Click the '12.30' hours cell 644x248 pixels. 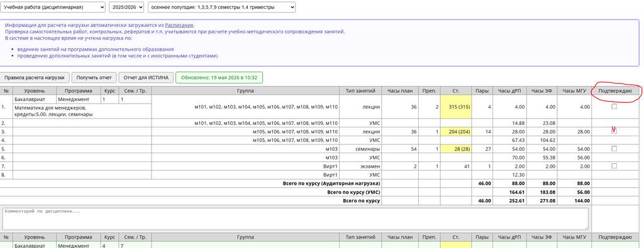click(509, 175)
